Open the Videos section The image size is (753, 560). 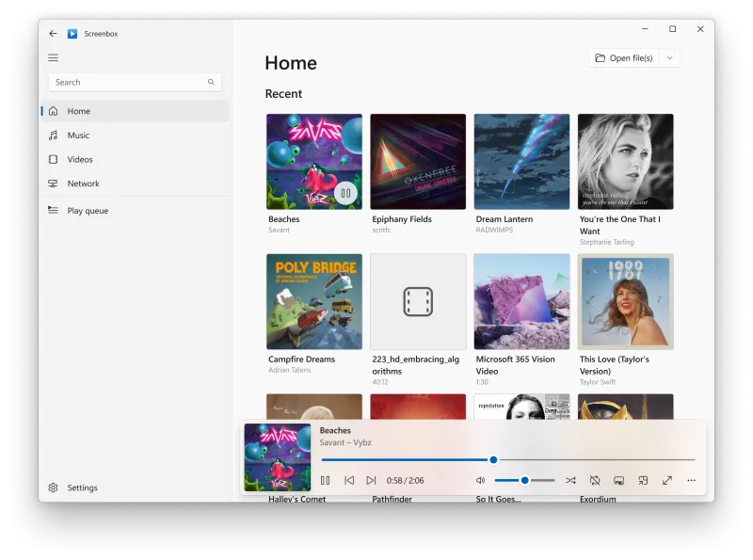coord(79,160)
